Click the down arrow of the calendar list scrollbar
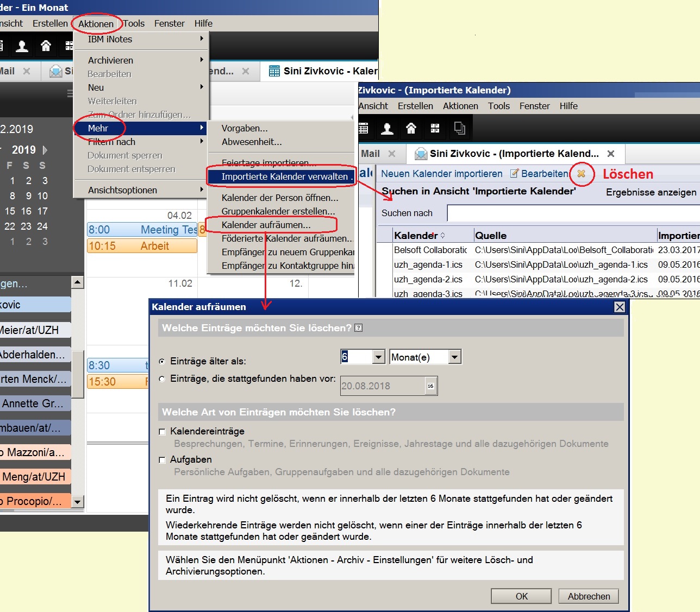The width and height of the screenshot is (700, 612). tap(77, 502)
